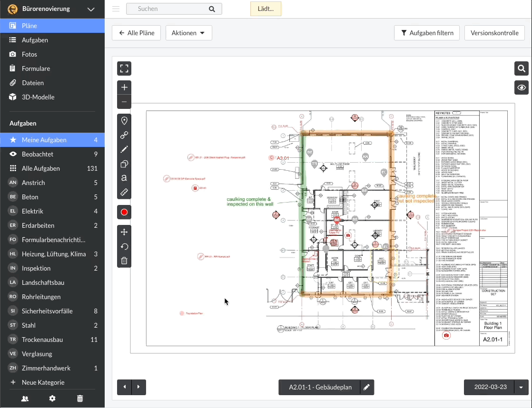Go back to Alle Pläne
Screen dimensions: 532x408
click(x=137, y=33)
